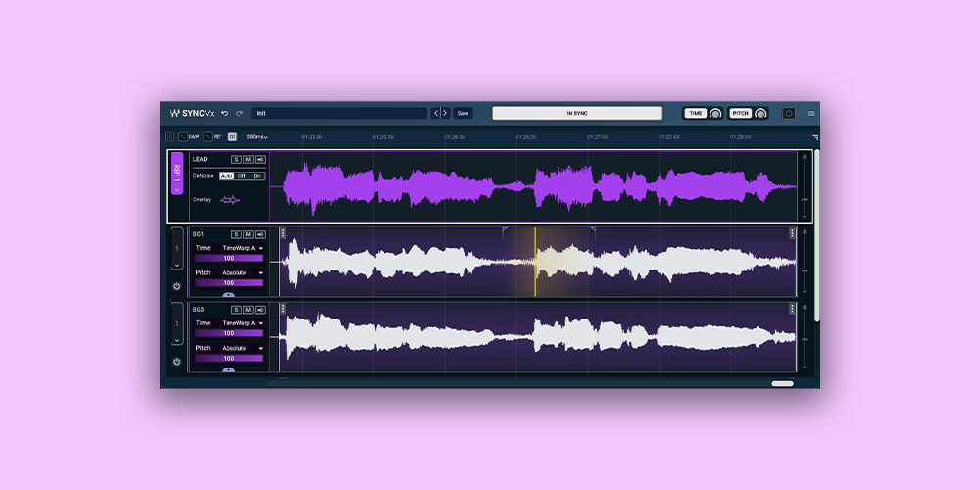
Task: Click the PITCH button
Action: pos(740,113)
